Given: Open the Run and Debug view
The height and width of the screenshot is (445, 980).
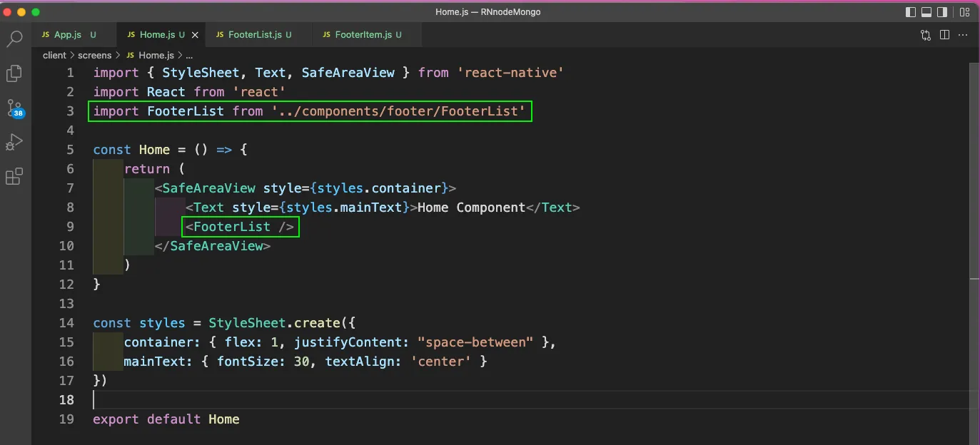Looking at the screenshot, I should pyautogui.click(x=14, y=143).
